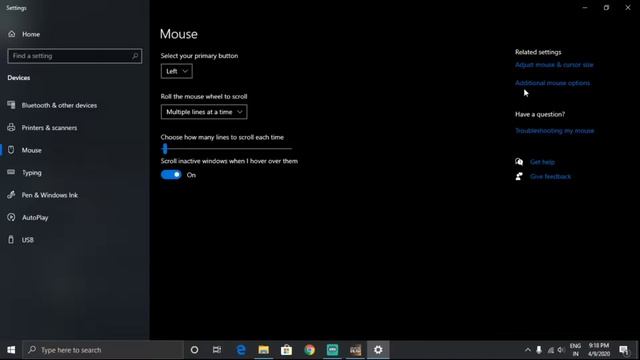The width and height of the screenshot is (640, 360).
Task: Open the Multiple lines at a time dropdown
Action: [x=204, y=112]
